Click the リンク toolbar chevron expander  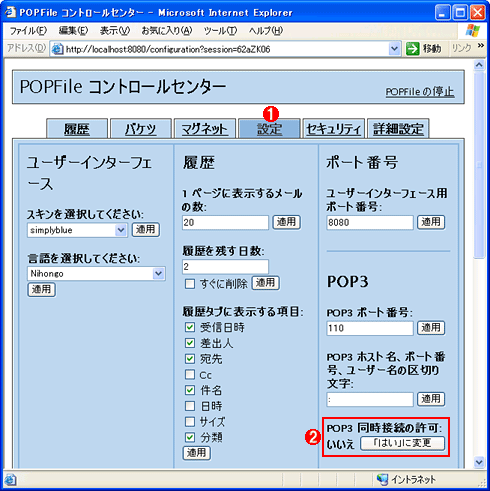[480, 46]
